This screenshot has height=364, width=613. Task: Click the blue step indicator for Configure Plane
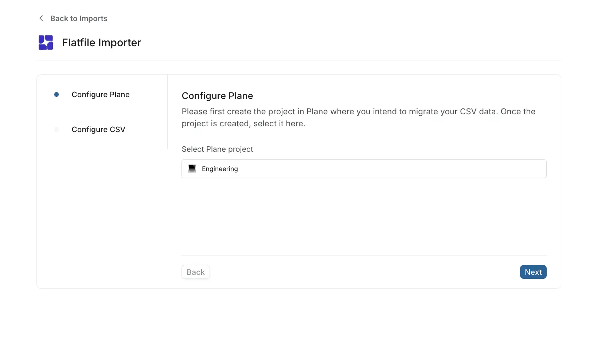[56, 94]
